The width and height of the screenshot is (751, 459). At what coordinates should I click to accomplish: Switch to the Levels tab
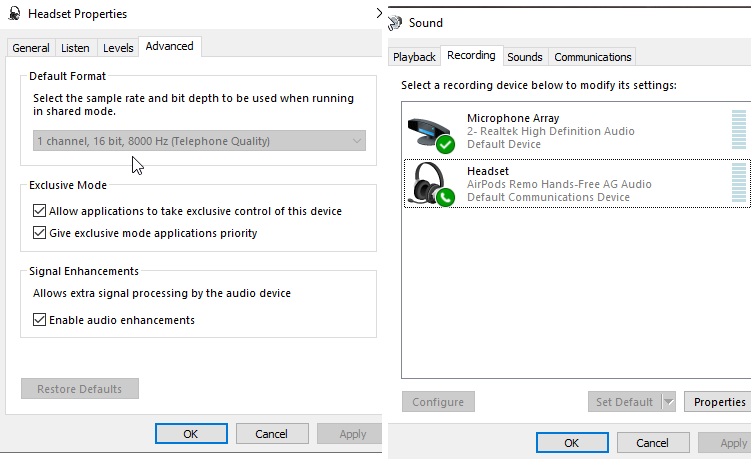(118, 48)
